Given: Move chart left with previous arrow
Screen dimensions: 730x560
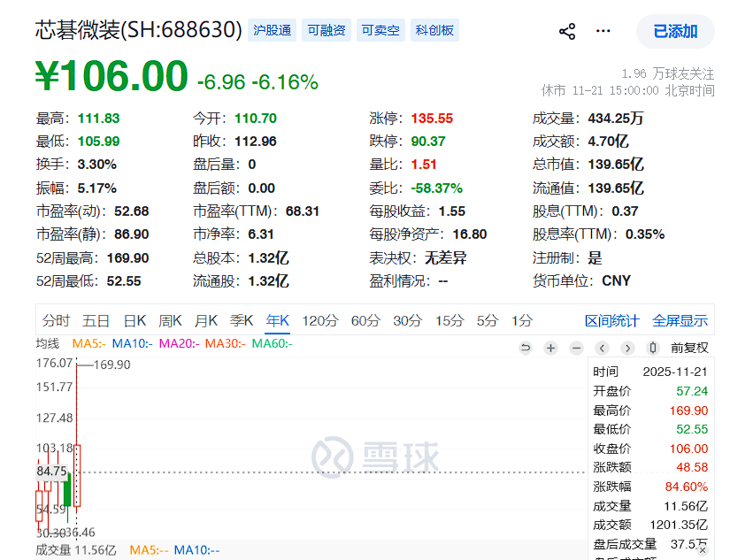Looking at the screenshot, I should (x=602, y=348).
